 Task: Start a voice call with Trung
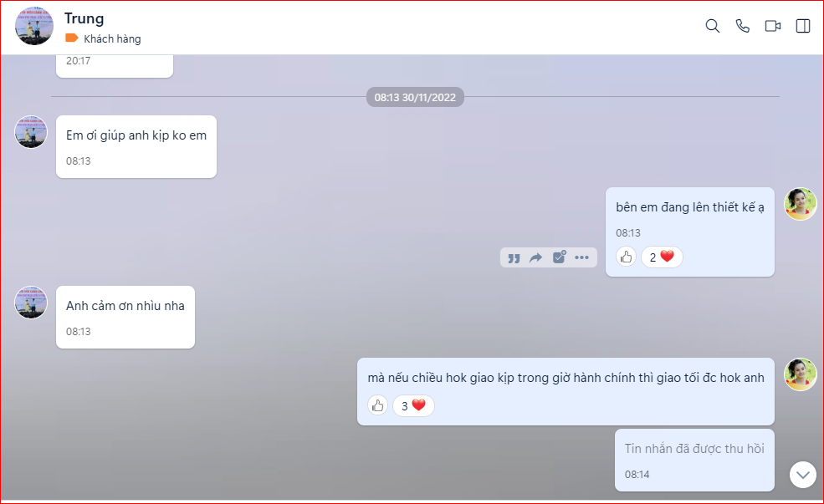[743, 26]
